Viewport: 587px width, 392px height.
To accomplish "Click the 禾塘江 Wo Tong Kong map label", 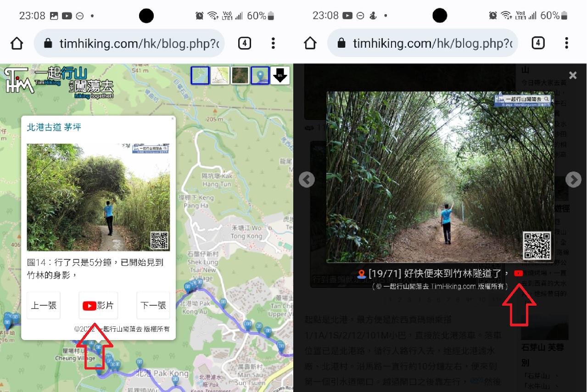I will (247, 232).
